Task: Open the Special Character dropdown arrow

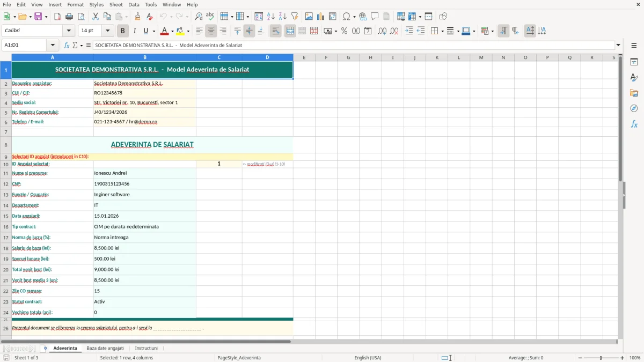Action: coord(355,17)
